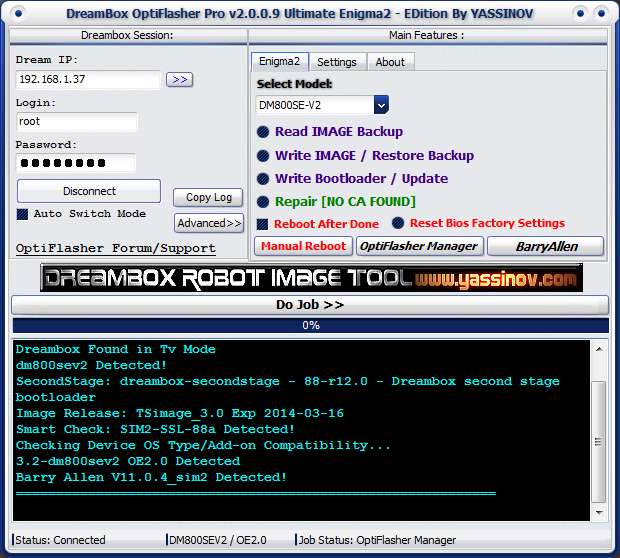
Task: Open the Settings tab
Action: tap(337, 62)
